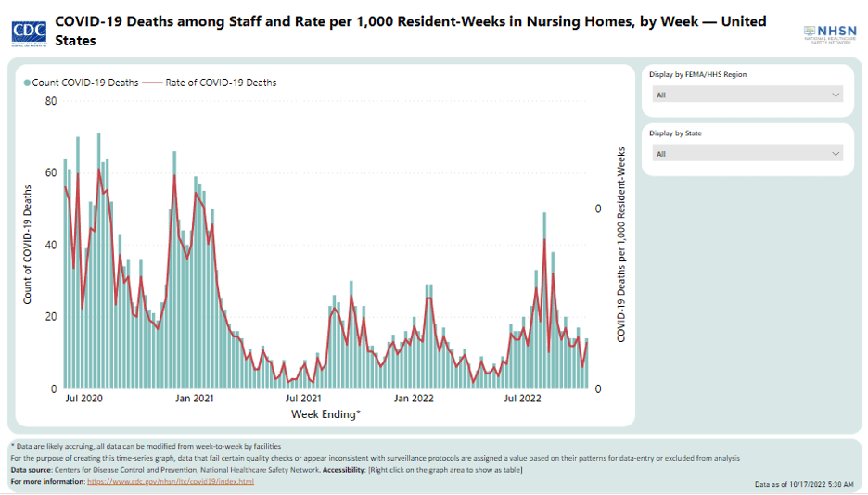
Task: Click the Week Ending axis title
Action: pyautogui.click(x=325, y=414)
